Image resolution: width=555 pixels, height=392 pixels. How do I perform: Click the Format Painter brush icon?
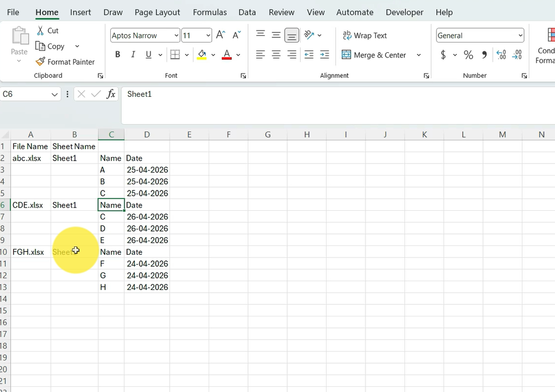point(40,62)
